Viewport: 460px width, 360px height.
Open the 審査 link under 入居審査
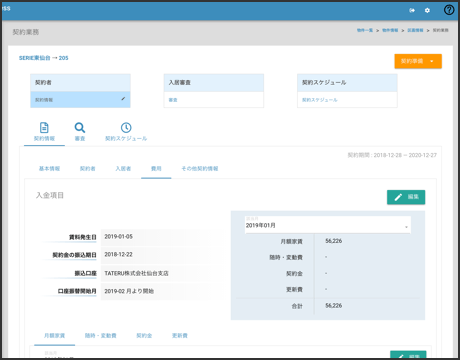(173, 100)
